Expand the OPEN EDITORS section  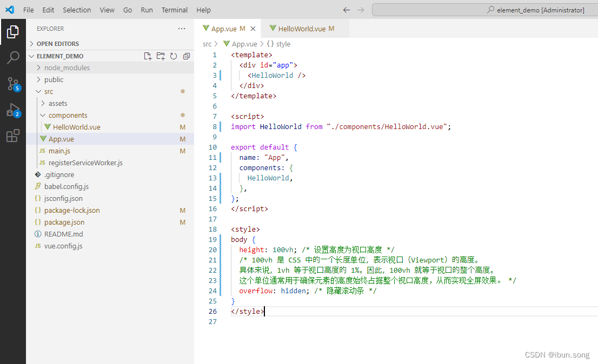[x=110, y=44]
